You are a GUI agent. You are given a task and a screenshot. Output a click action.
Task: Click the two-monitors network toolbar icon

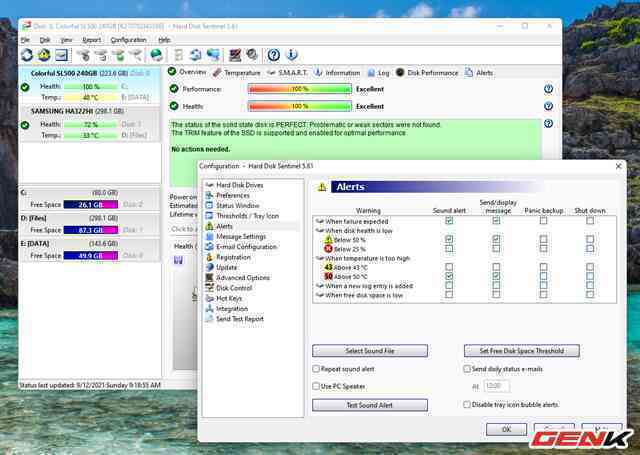pyautogui.click(x=213, y=55)
